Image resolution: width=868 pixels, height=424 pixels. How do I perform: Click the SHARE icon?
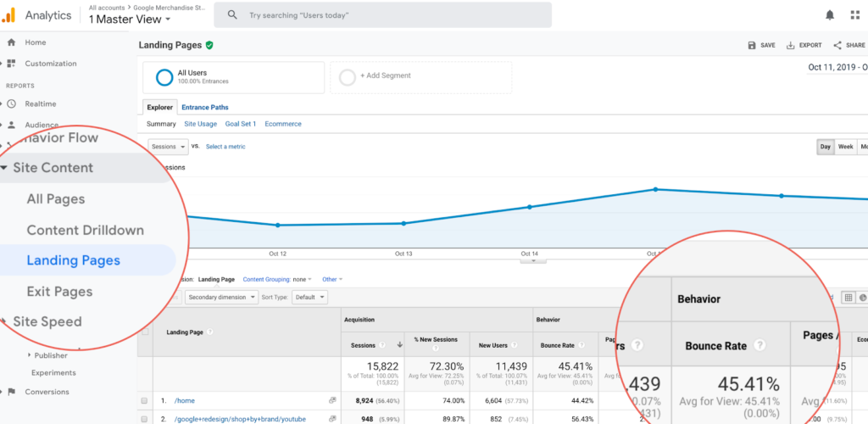837,46
